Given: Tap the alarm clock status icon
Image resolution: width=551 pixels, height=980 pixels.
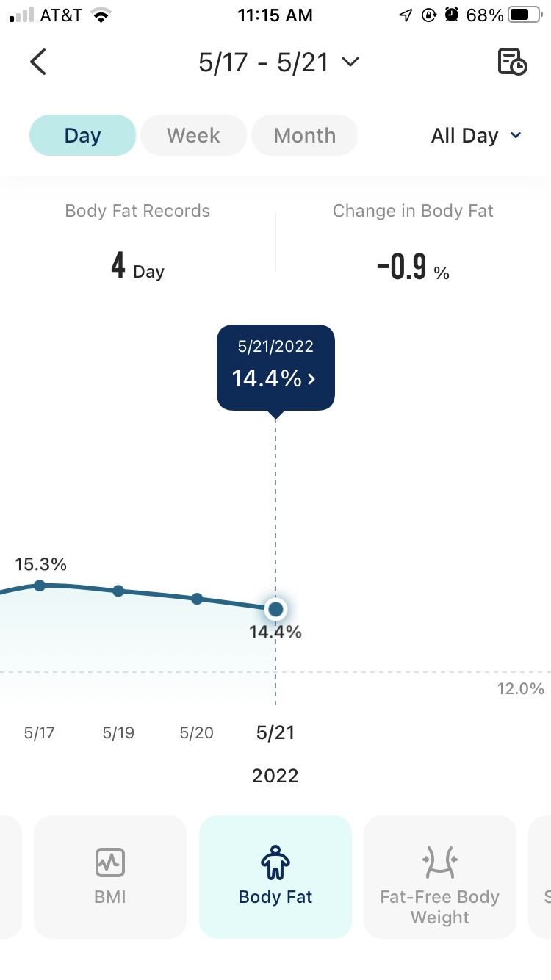Looking at the screenshot, I should [452, 15].
